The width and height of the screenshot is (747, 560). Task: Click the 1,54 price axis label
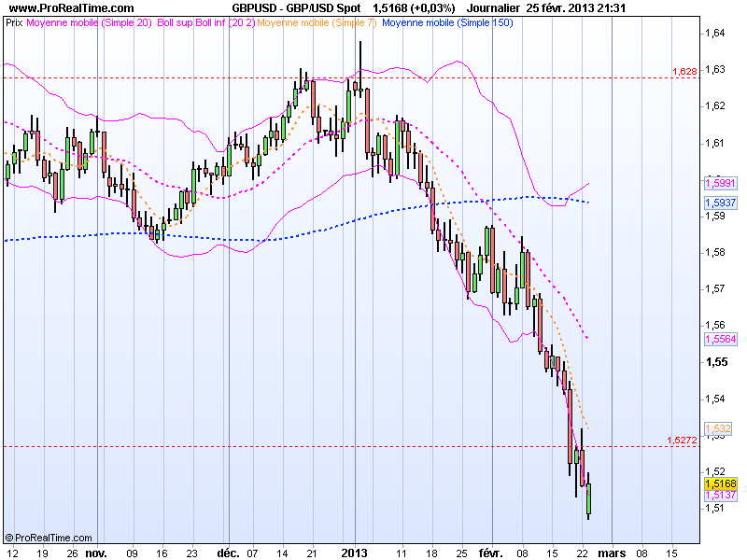click(x=715, y=399)
